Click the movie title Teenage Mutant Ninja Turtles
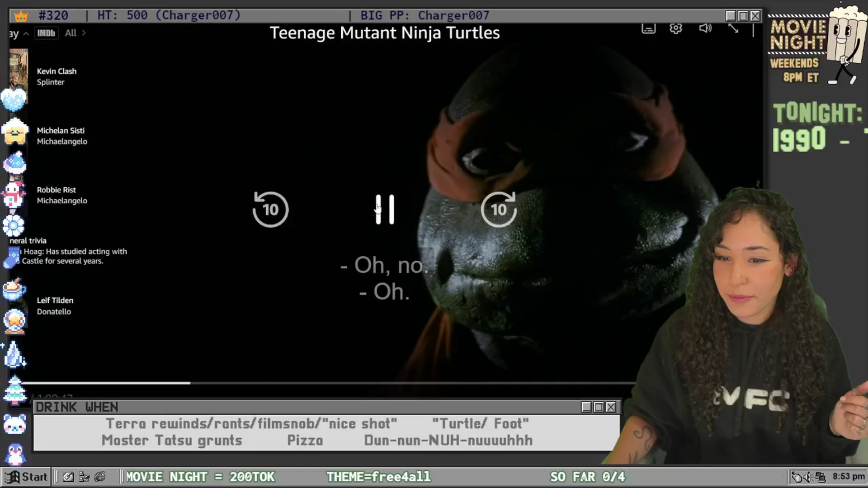 (385, 33)
